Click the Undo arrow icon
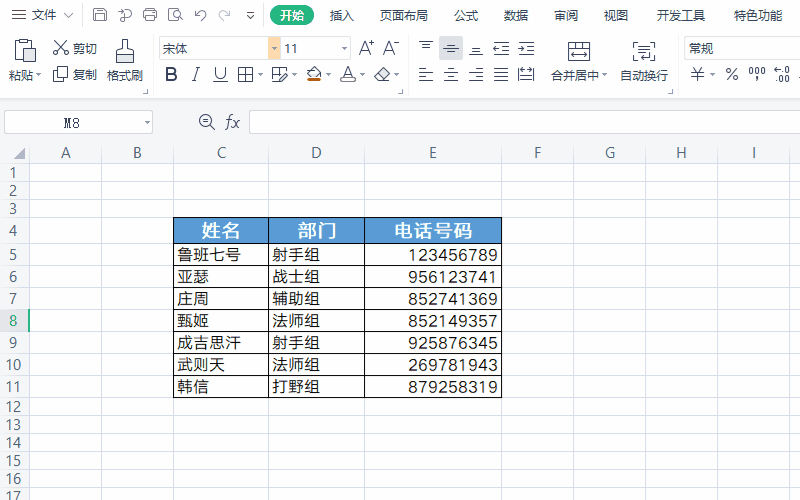 [200, 15]
